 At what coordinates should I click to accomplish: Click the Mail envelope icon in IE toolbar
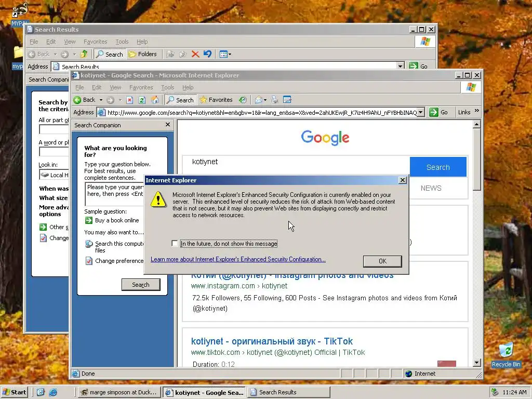(x=259, y=100)
